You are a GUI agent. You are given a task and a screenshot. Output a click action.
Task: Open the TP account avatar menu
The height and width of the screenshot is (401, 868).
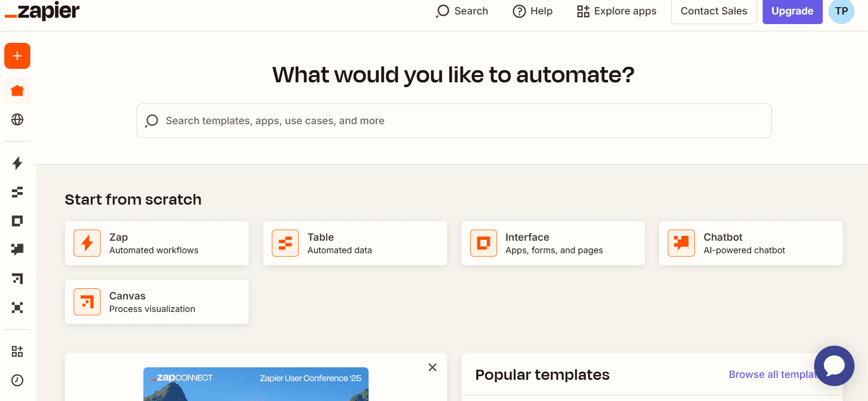tap(841, 11)
